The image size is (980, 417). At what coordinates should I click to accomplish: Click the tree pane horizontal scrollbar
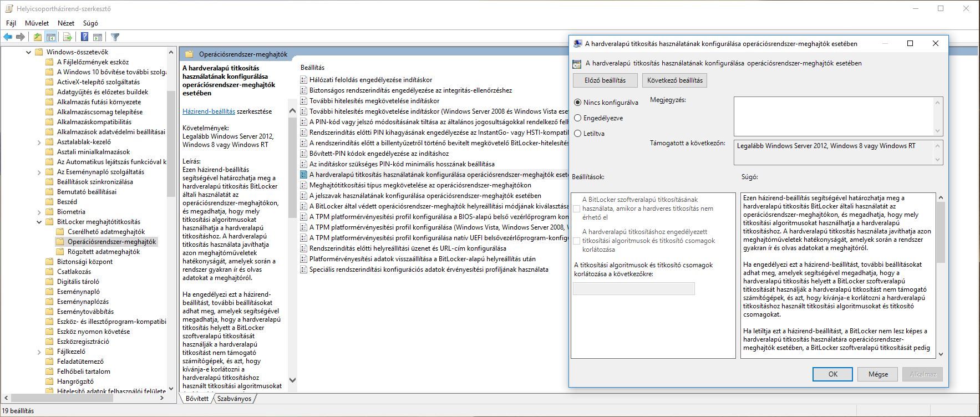[83, 398]
